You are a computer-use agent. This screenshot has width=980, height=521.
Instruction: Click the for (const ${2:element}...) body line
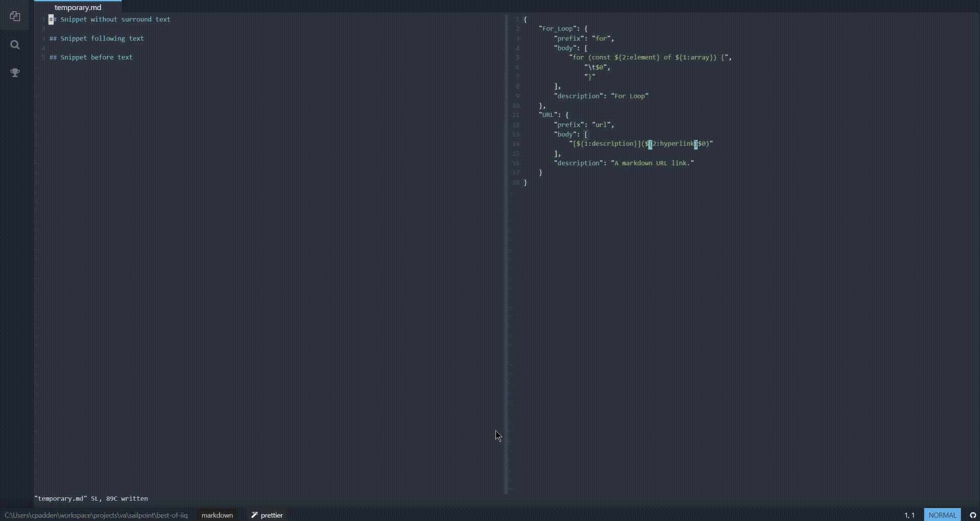(x=651, y=57)
